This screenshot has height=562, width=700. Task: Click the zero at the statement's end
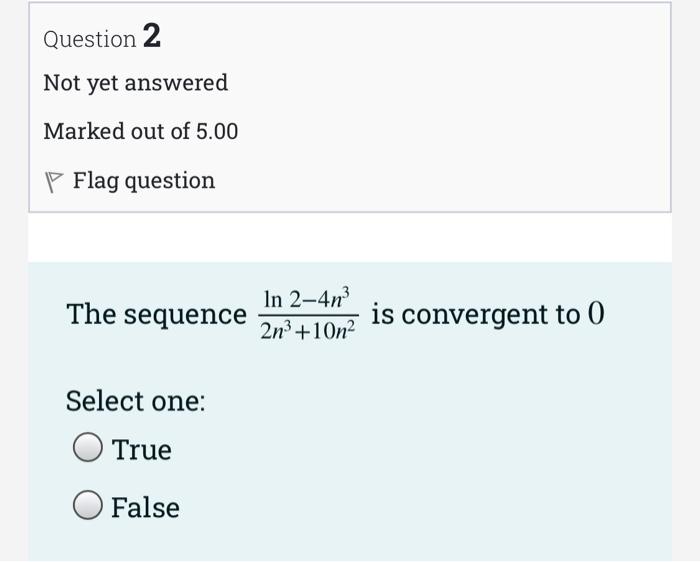(x=596, y=315)
